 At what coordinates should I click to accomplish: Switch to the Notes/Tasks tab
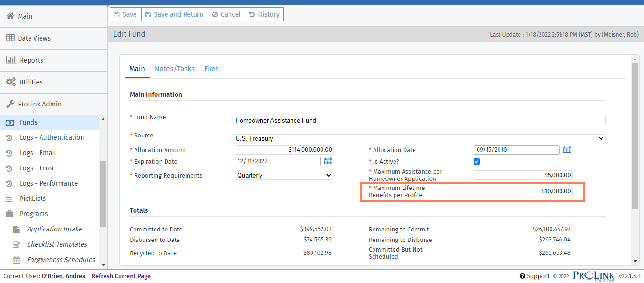click(x=174, y=69)
